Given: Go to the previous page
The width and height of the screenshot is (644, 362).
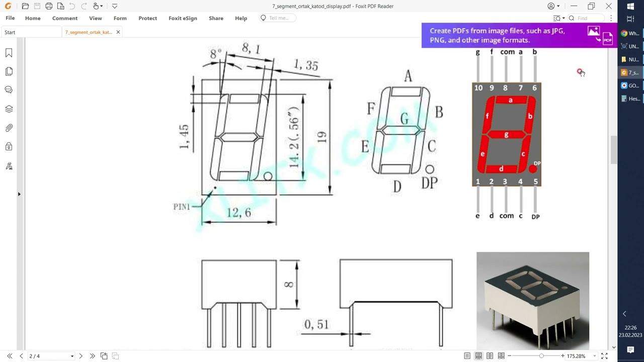Looking at the screenshot, I should pos(21,356).
